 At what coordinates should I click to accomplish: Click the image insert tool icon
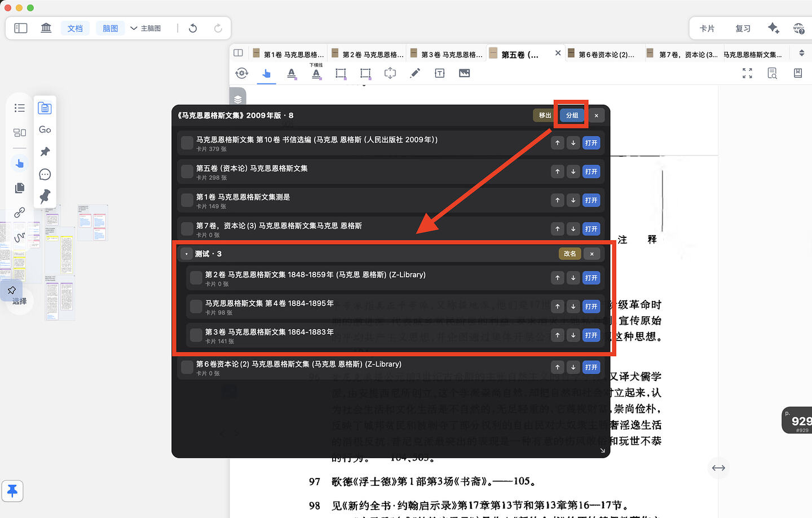(465, 73)
